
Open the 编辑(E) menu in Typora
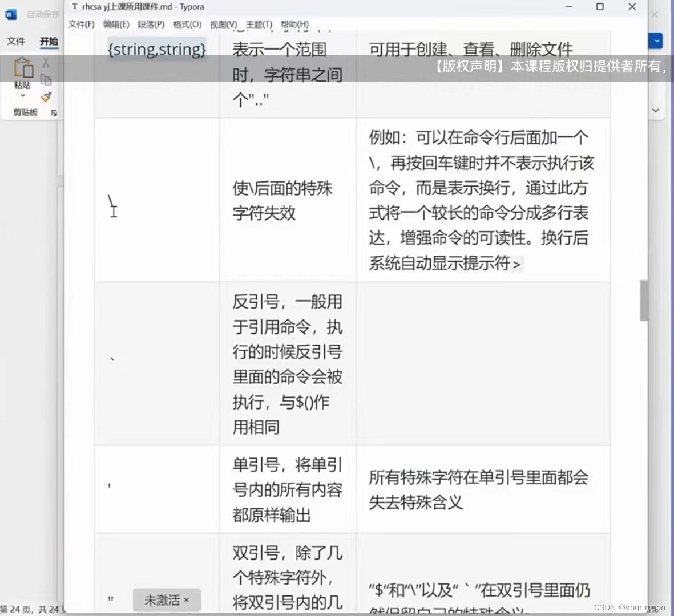click(x=116, y=24)
